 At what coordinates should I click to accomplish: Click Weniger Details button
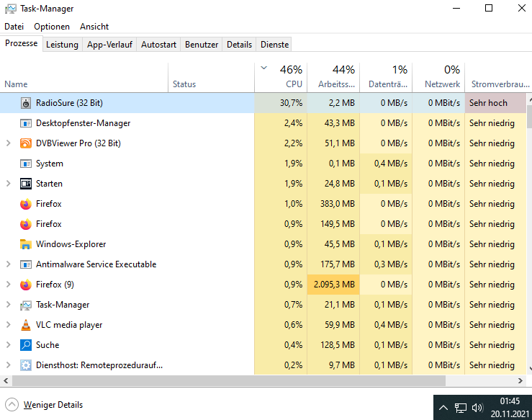pos(44,405)
